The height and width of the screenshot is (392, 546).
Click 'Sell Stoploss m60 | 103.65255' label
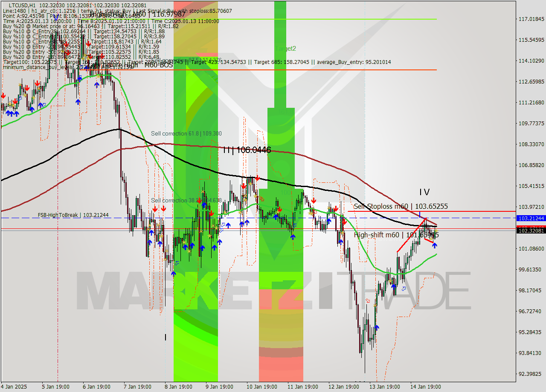click(401, 207)
